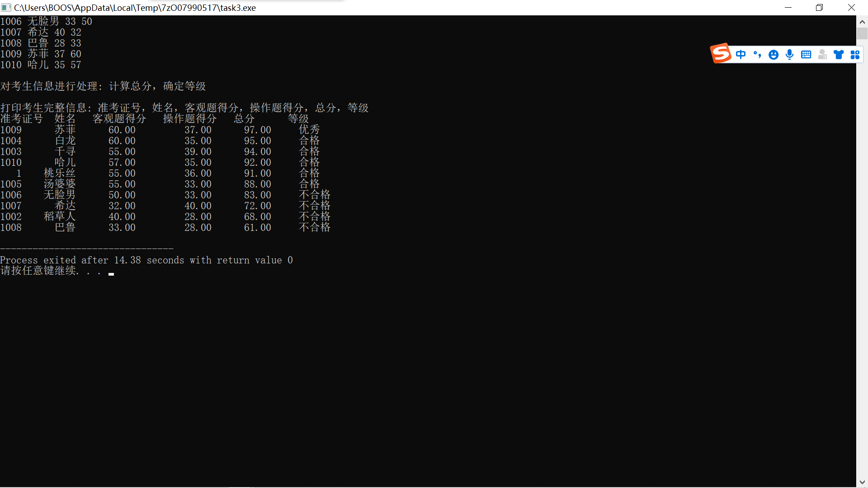868x488 pixels.
Task: Start voice input via microphone icon
Action: point(790,55)
